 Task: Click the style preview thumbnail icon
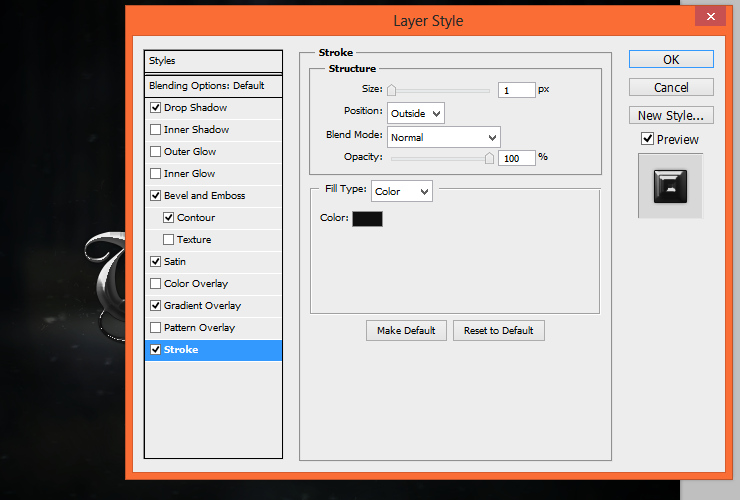(670, 186)
